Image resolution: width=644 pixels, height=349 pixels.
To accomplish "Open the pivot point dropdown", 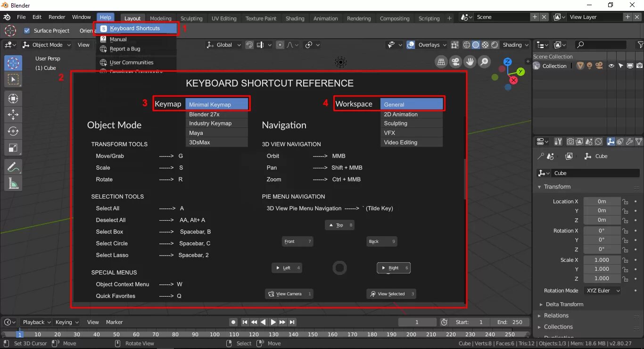I will click(x=312, y=45).
